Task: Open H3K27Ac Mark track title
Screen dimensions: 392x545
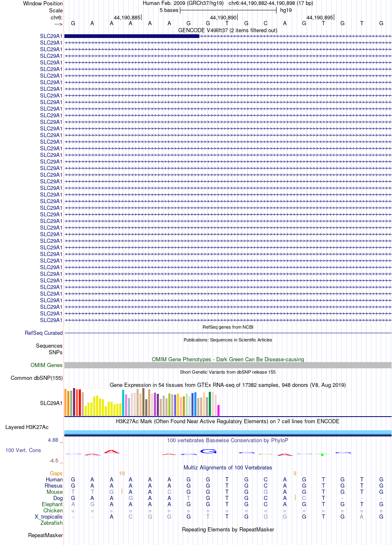Action: click(228, 421)
